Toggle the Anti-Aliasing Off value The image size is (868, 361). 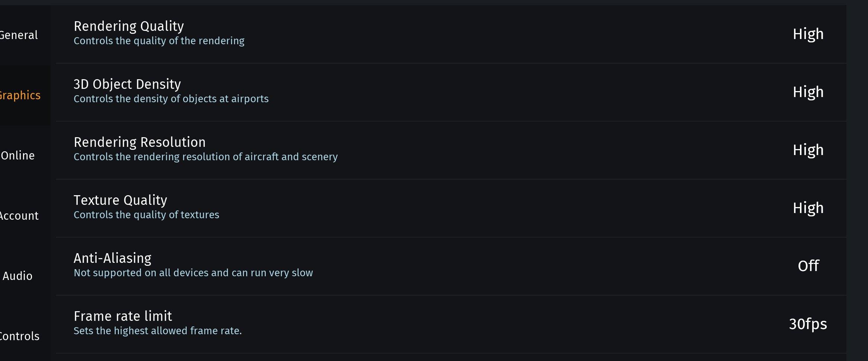click(808, 266)
